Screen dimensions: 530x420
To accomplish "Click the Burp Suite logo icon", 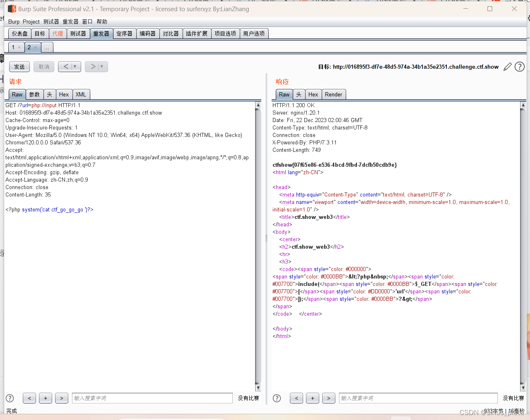I will point(12,9).
